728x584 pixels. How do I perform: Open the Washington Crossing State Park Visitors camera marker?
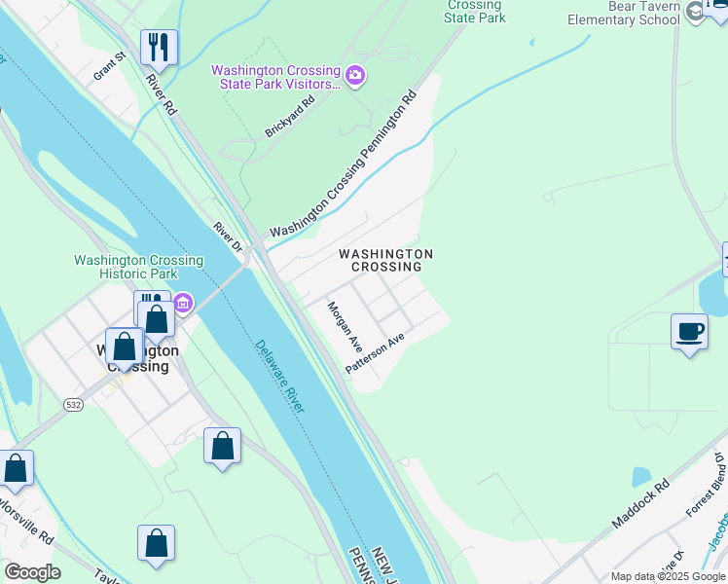coord(355,75)
